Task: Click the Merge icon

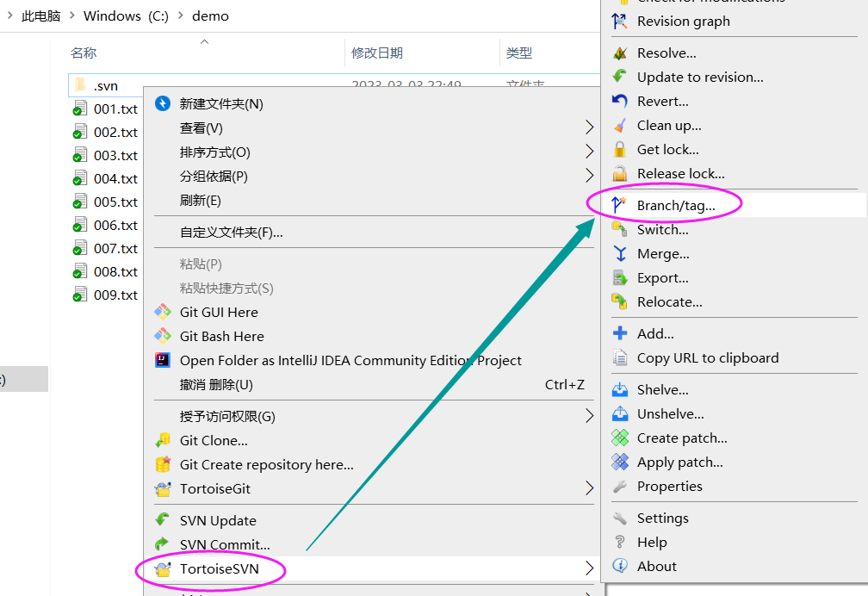Action: click(620, 254)
